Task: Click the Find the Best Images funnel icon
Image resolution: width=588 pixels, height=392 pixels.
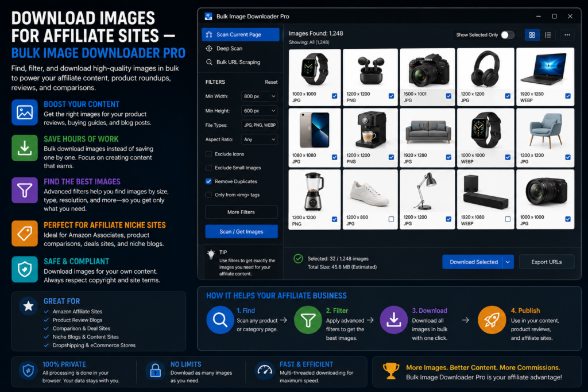Action: 25,191
